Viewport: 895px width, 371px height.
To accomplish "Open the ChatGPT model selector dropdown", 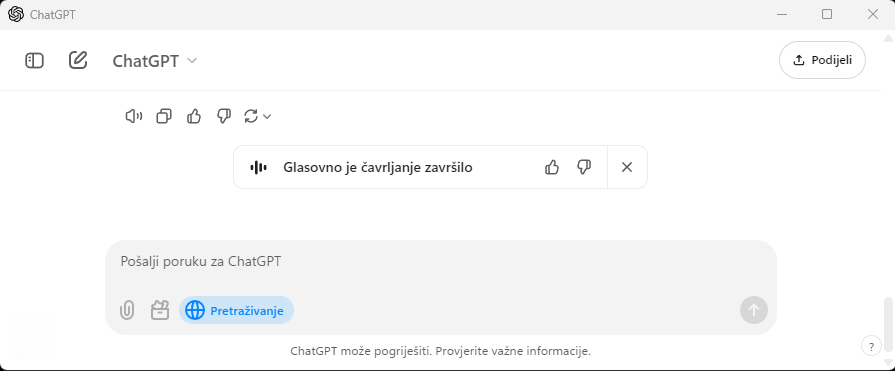I will click(155, 61).
